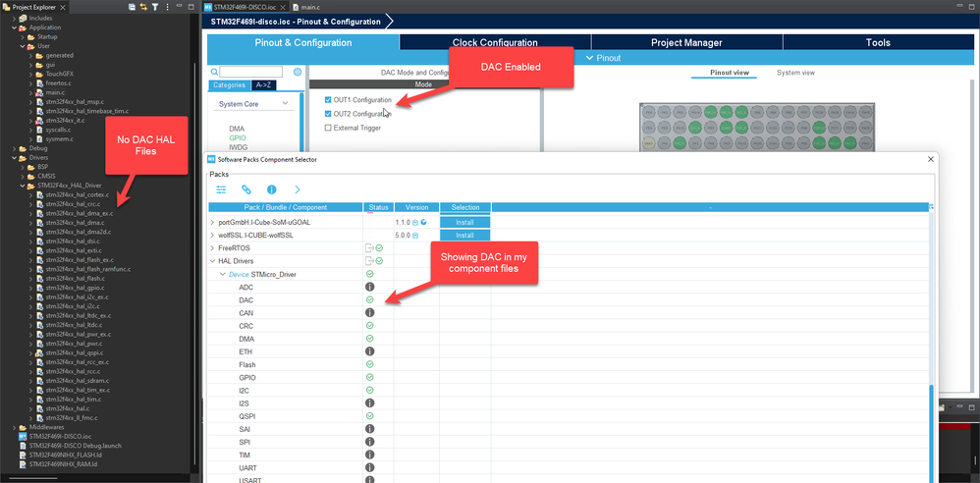Expand portGmbH.I-Cube-SoM-uGOAL pack row

pyautogui.click(x=212, y=222)
